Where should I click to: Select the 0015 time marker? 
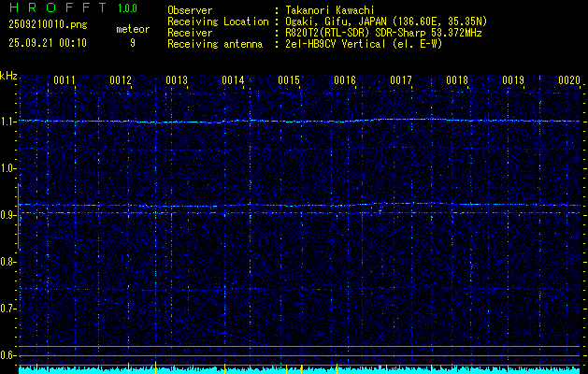[289, 81]
